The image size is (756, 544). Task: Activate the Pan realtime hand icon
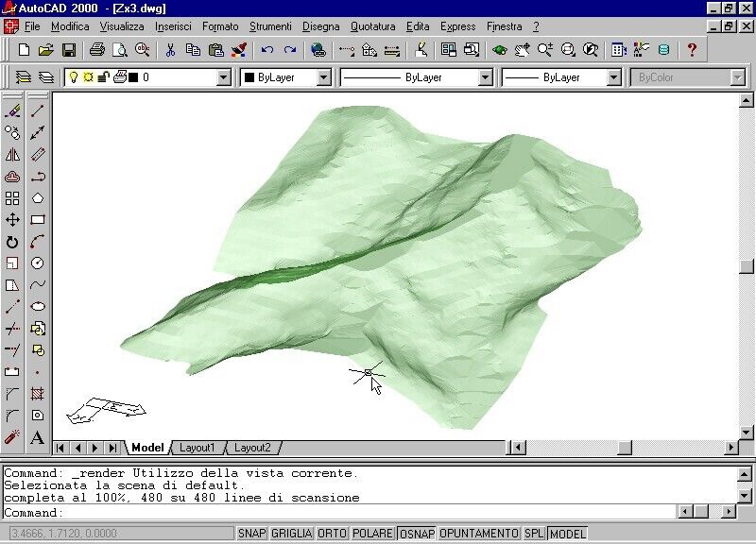(523, 50)
